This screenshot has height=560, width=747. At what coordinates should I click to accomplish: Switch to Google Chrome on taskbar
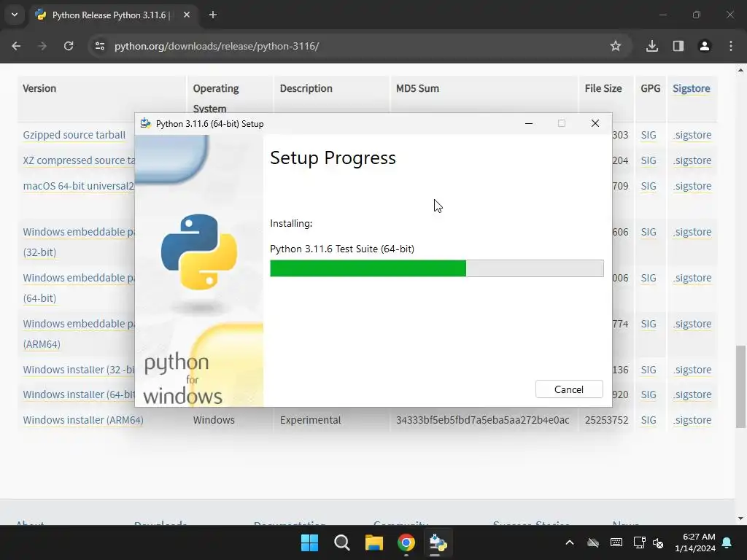406,542
